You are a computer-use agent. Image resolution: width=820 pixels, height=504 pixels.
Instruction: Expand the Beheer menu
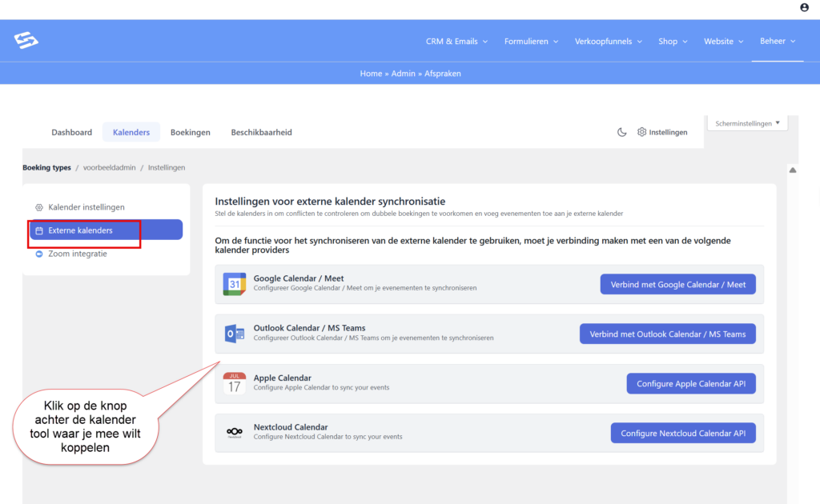pos(777,42)
